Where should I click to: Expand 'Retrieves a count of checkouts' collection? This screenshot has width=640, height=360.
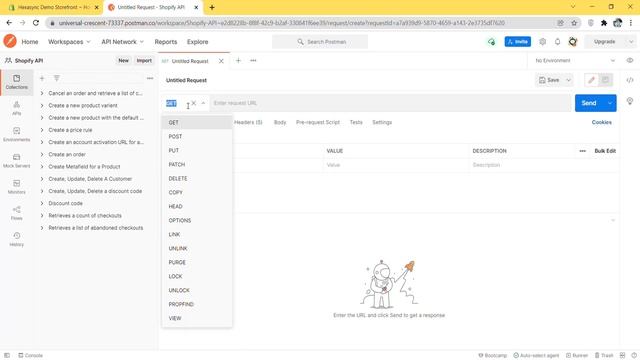click(42, 216)
